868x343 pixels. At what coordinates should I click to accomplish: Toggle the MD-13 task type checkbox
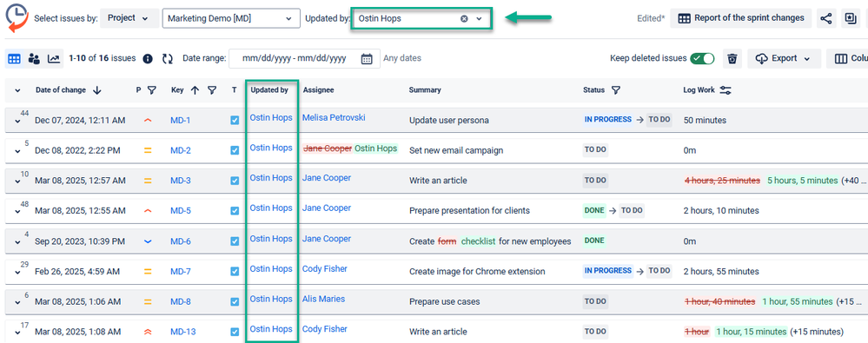click(x=235, y=332)
